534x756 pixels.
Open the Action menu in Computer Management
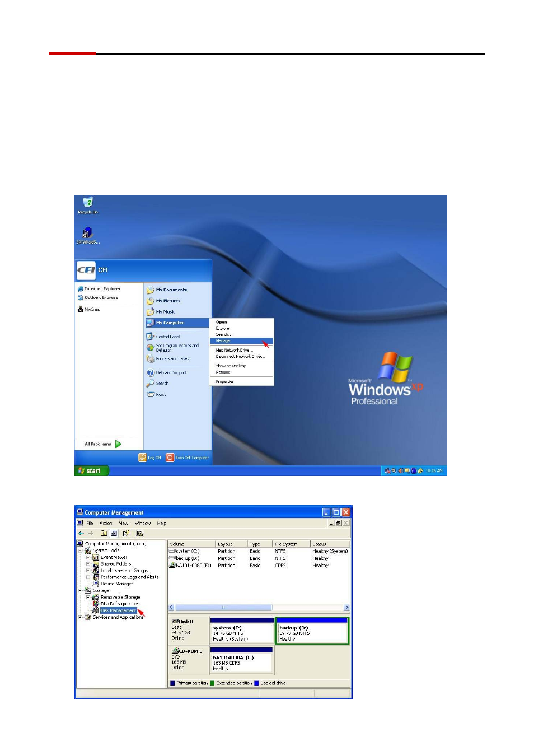click(x=106, y=524)
